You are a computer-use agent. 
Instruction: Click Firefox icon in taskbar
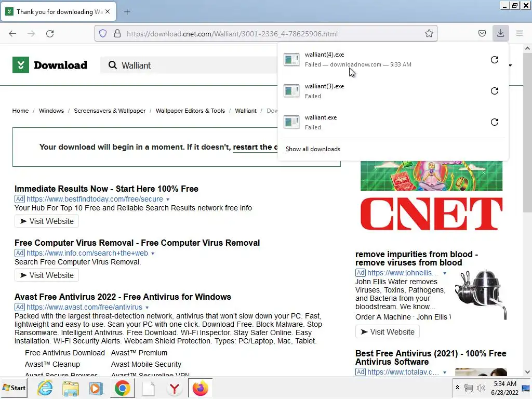coord(200,388)
